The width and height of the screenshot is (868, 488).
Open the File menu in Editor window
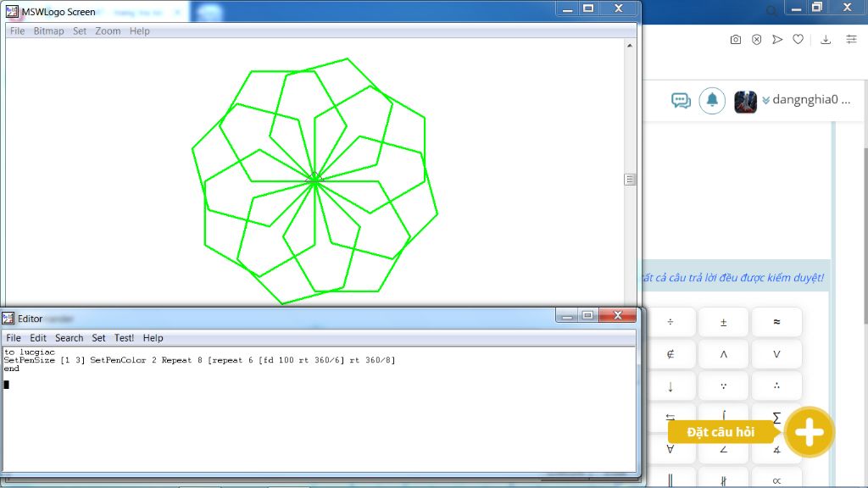click(14, 338)
